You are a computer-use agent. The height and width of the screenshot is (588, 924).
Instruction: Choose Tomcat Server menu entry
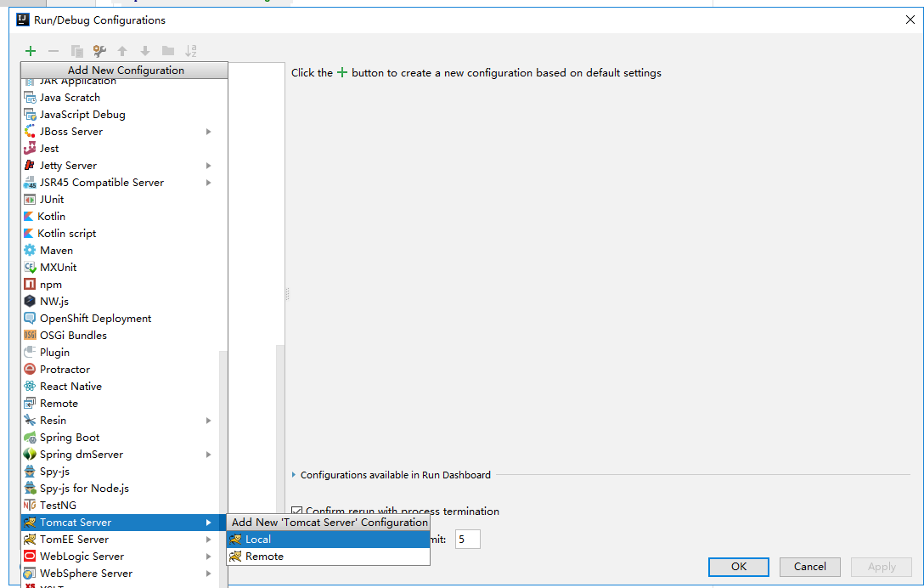point(121,523)
